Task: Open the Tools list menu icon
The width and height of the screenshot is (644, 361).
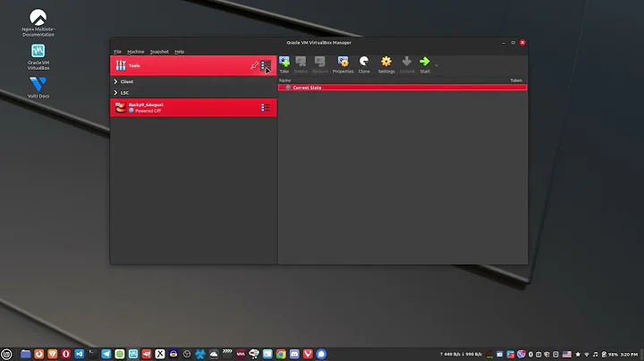Action: click(266, 65)
